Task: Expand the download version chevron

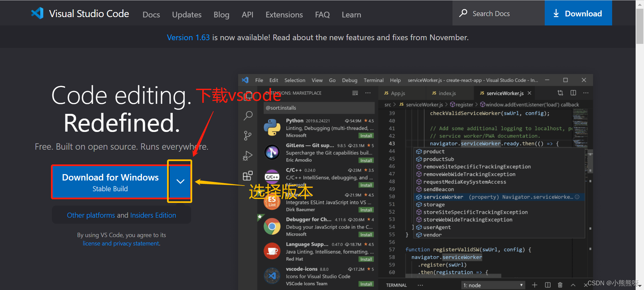Action: tap(180, 182)
